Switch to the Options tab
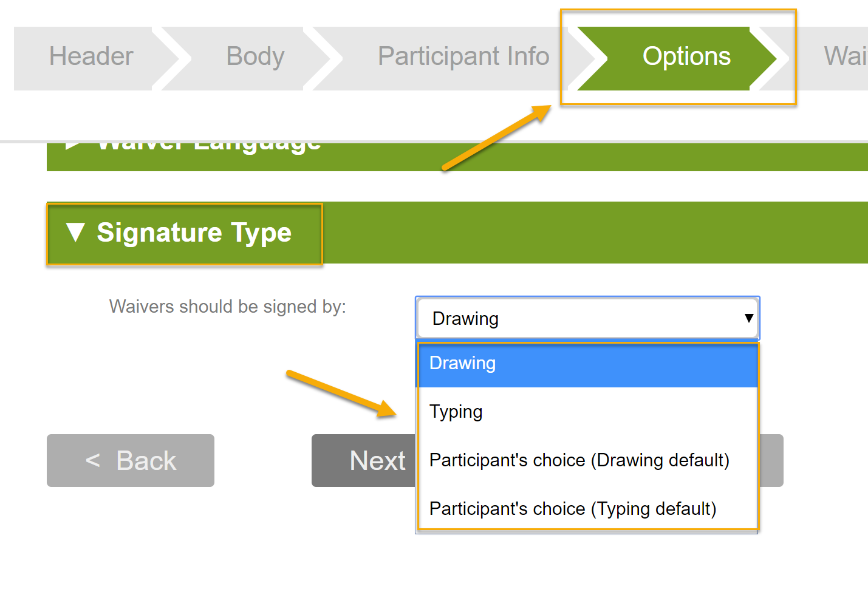Image resolution: width=868 pixels, height=592 pixels. tap(686, 56)
